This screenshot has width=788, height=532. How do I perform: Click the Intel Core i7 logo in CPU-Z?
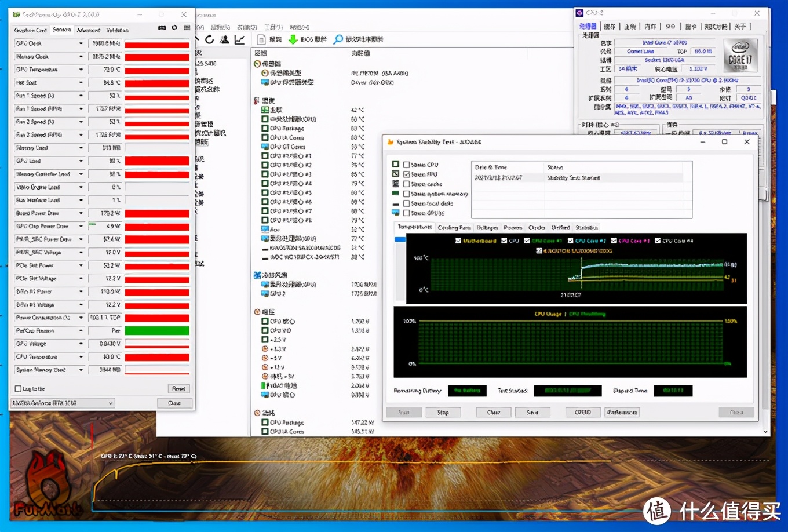740,56
